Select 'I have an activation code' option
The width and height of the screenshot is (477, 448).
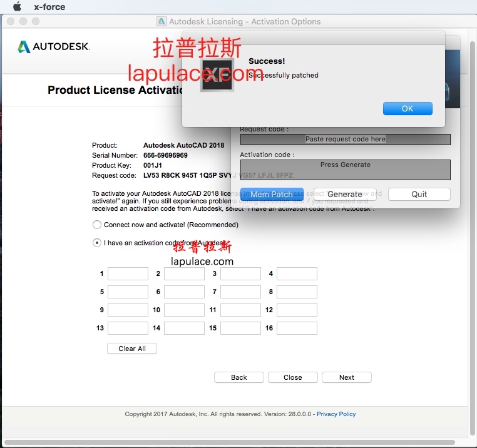click(x=97, y=243)
